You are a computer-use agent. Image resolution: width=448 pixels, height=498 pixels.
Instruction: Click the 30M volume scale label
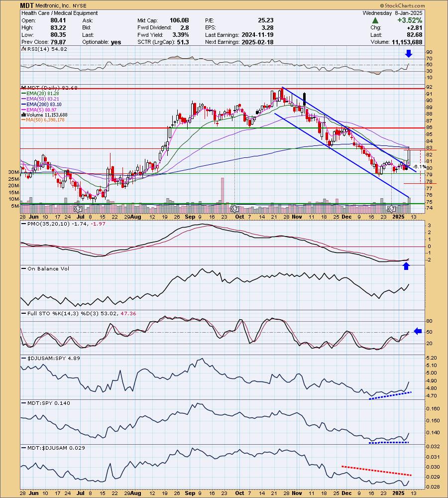coord(13,172)
